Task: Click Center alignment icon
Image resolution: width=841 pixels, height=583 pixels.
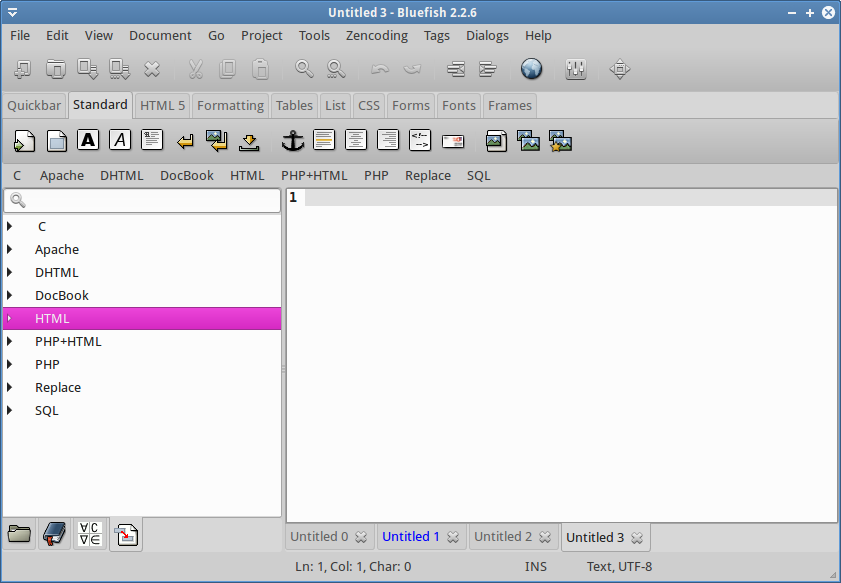Action: [356, 140]
